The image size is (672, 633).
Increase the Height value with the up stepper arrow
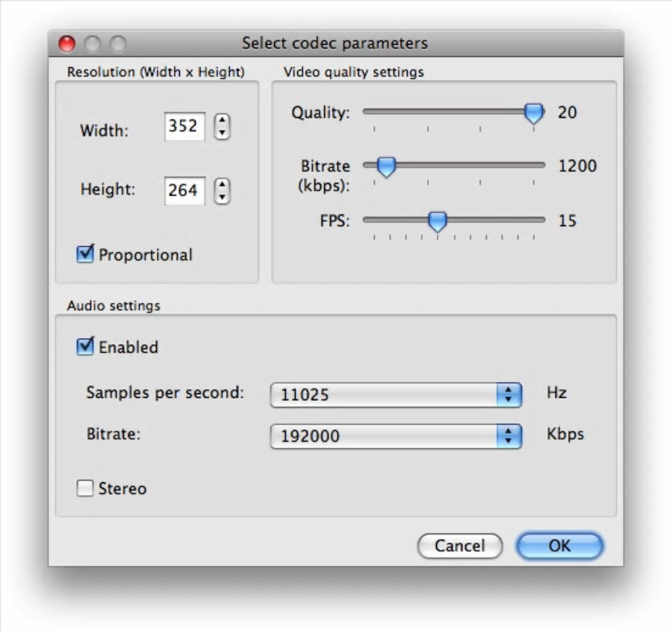click(223, 184)
